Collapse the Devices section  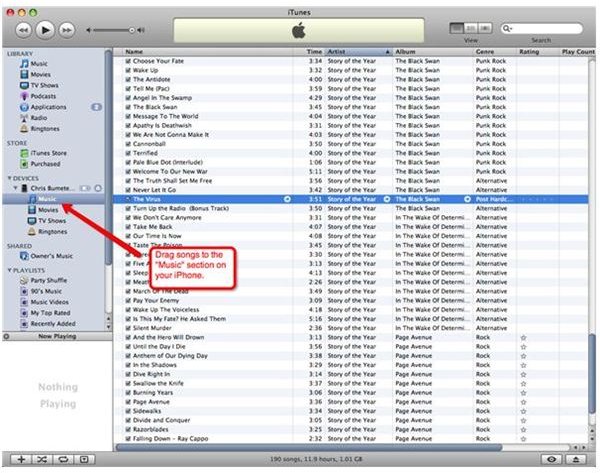(10, 178)
